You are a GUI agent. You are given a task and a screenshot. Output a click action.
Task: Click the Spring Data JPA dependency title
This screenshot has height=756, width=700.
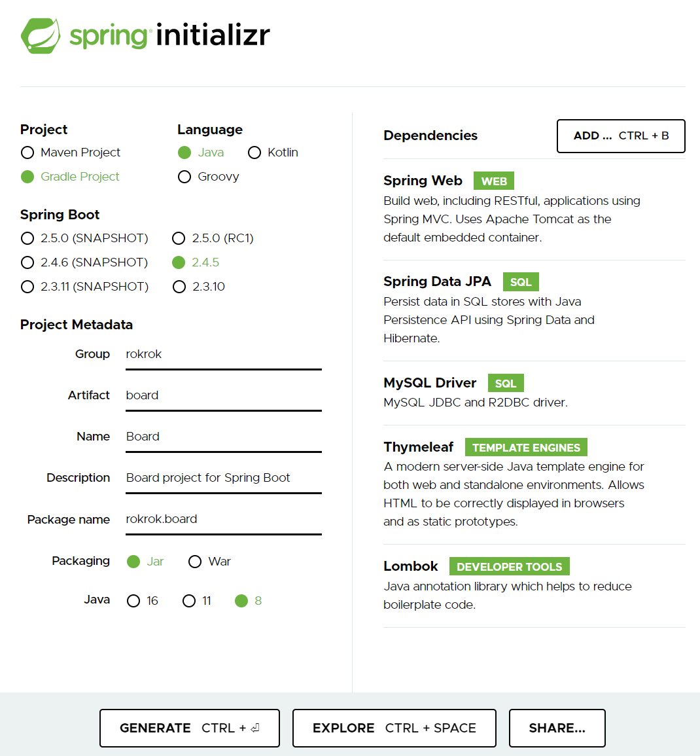click(x=438, y=281)
